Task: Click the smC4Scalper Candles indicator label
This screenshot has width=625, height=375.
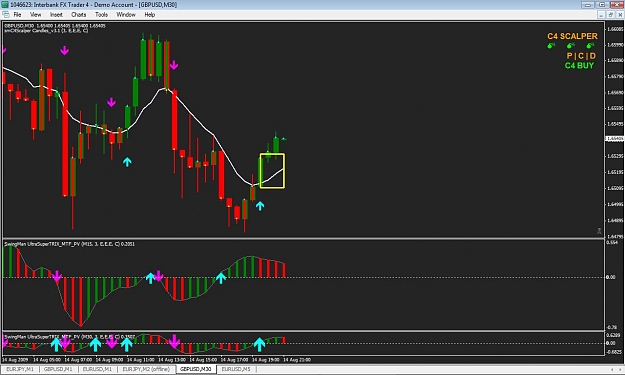Action: point(46,30)
